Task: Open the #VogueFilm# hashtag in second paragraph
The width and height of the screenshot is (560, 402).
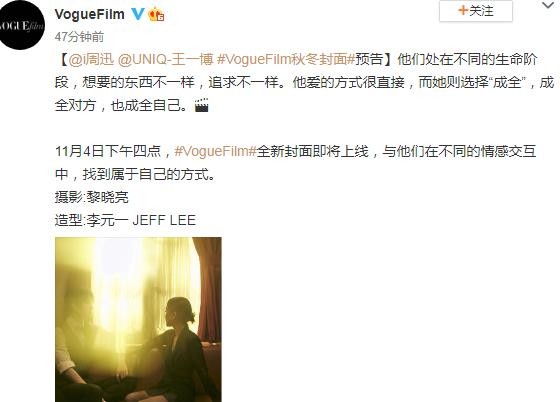Action: coord(215,151)
